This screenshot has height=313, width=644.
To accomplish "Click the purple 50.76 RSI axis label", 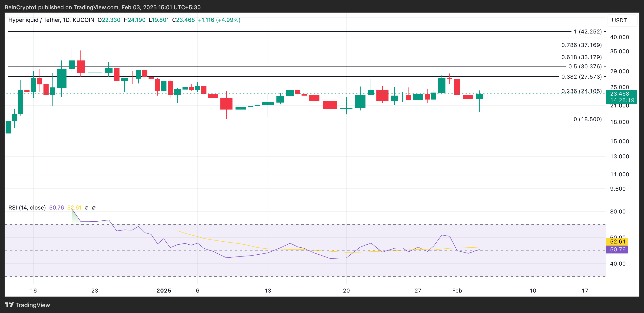I will pyautogui.click(x=617, y=250).
